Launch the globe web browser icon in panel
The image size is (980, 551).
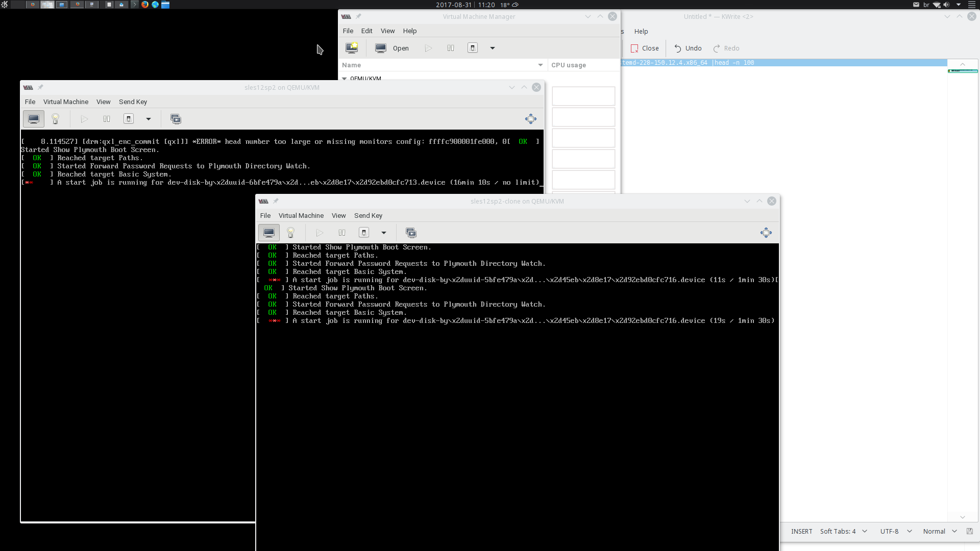155,5
